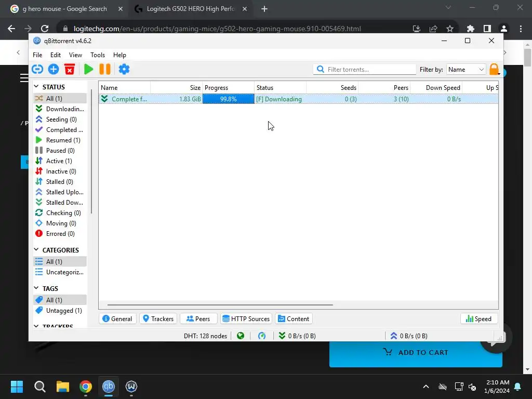Open the Speed graph button
Screen dimensions: 532x399
478,318
